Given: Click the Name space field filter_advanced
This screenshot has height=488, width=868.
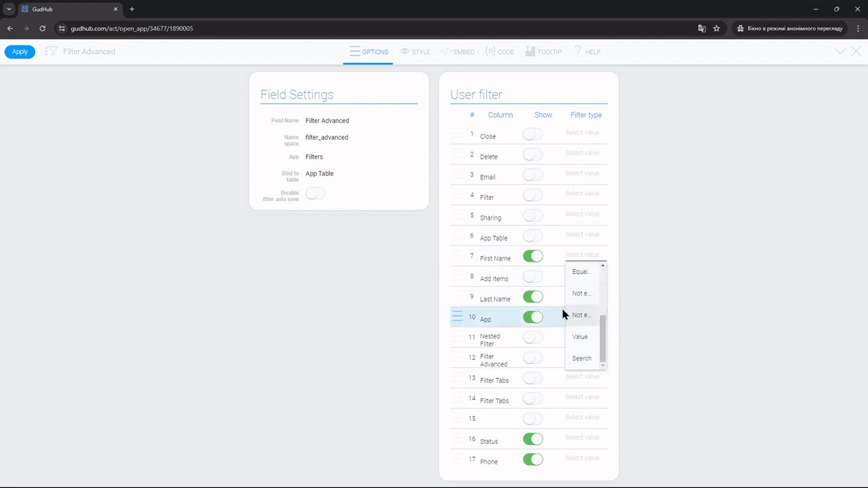Looking at the screenshot, I should 327,137.
